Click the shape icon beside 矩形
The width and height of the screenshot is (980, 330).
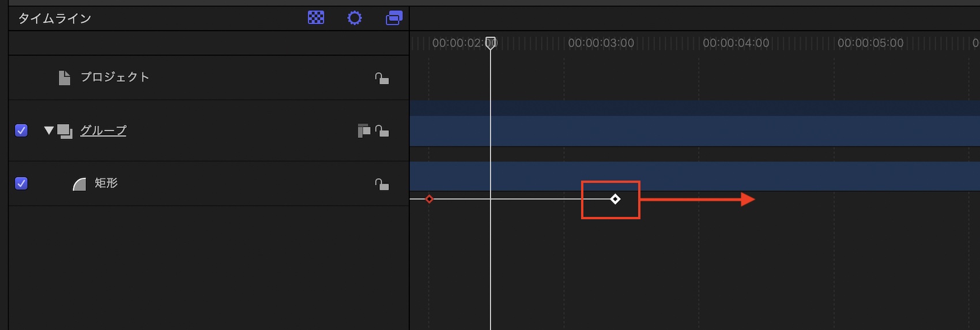click(80, 184)
